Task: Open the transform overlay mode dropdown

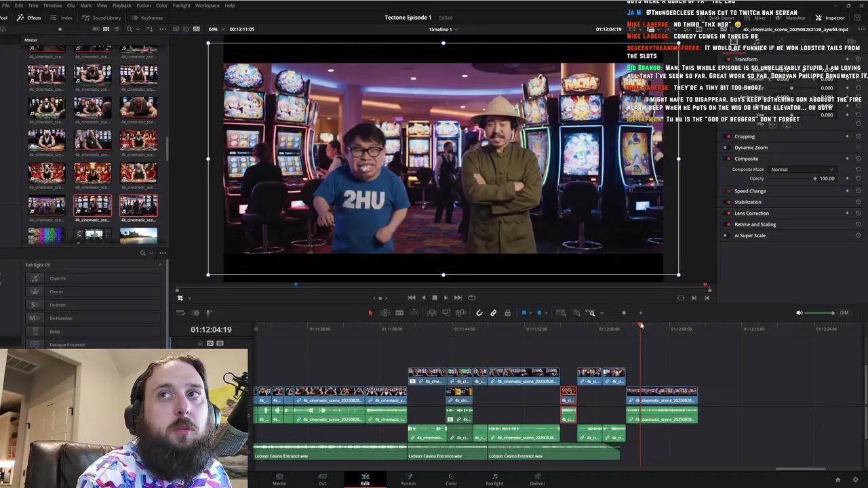Action: [189, 298]
